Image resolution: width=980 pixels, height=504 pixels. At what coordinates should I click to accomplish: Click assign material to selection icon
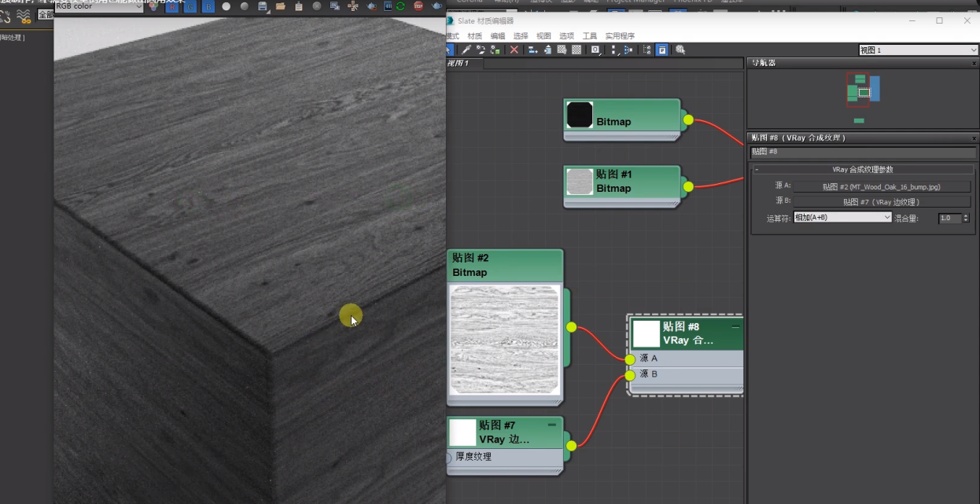click(496, 50)
